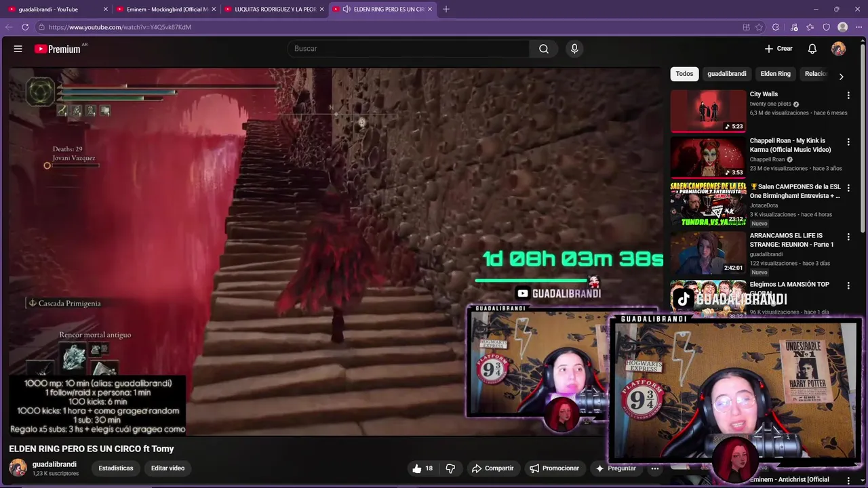Open City Walls video title

764,94
